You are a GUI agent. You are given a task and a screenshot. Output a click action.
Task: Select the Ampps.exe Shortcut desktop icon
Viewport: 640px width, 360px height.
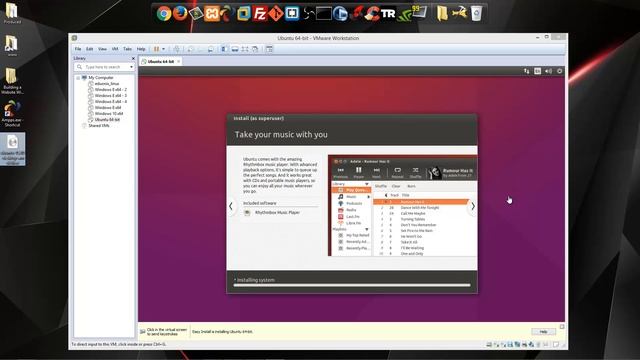tap(12, 113)
